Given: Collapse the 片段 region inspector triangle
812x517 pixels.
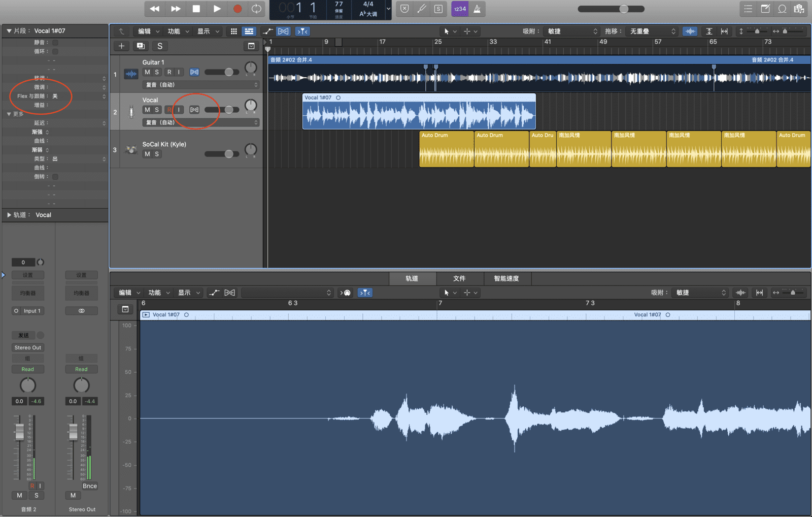Looking at the screenshot, I should coord(9,31).
